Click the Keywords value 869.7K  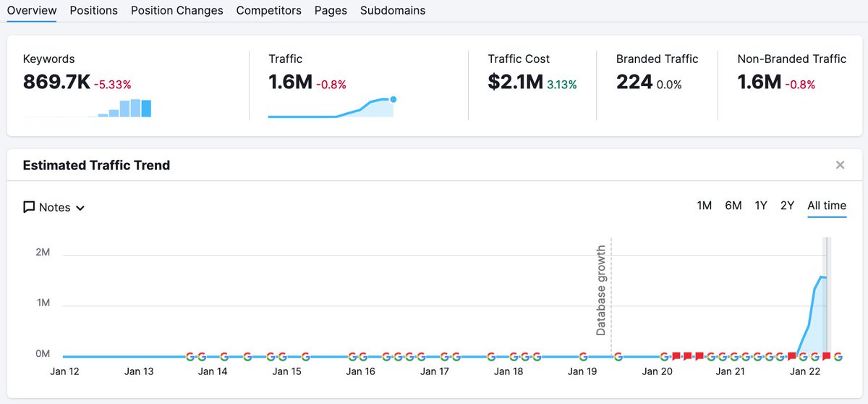point(56,83)
